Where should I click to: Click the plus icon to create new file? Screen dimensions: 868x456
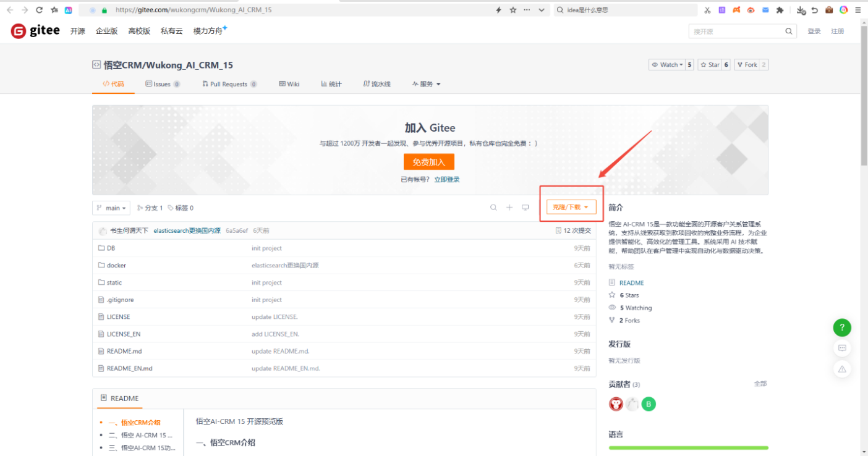pos(508,207)
